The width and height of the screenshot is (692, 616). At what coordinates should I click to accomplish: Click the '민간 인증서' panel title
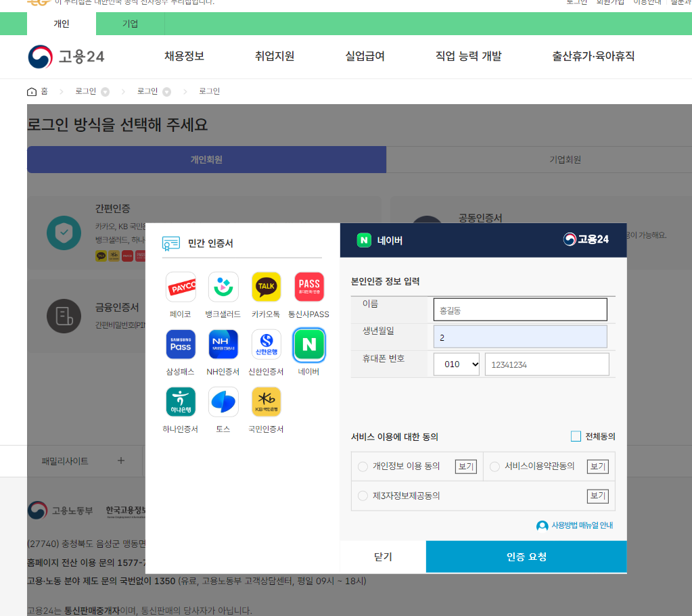pos(210,243)
